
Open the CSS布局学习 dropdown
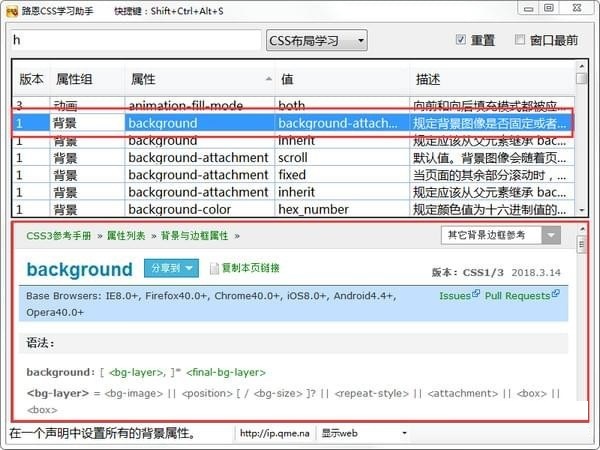click(x=316, y=40)
